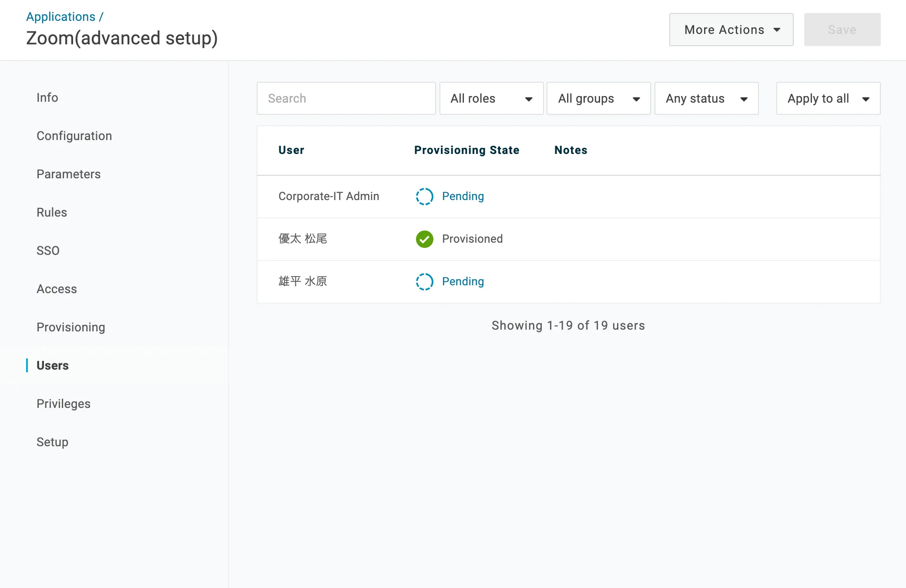Click the Pending icon for Corporate-IT Admin

[424, 197]
